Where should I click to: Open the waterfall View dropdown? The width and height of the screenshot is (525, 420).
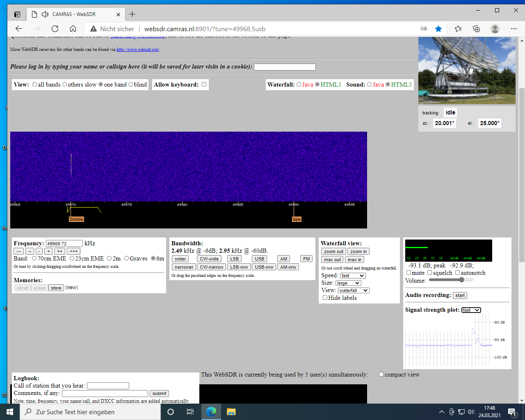click(354, 290)
